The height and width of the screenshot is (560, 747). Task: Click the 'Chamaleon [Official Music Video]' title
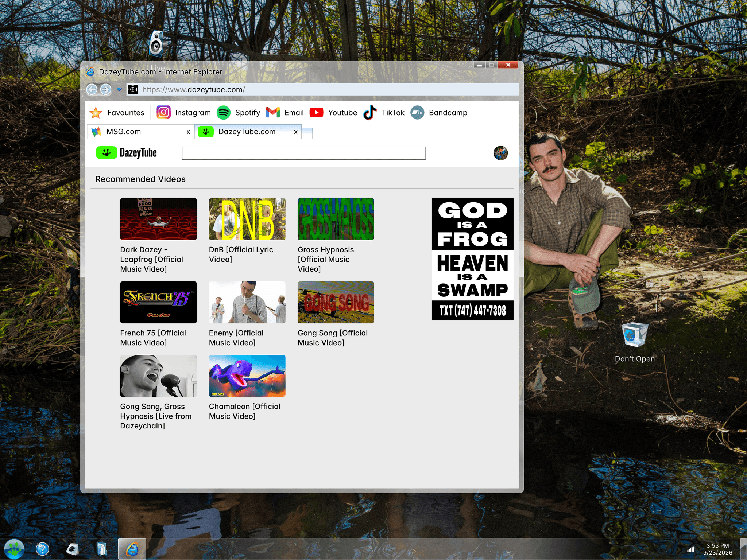click(245, 411)
